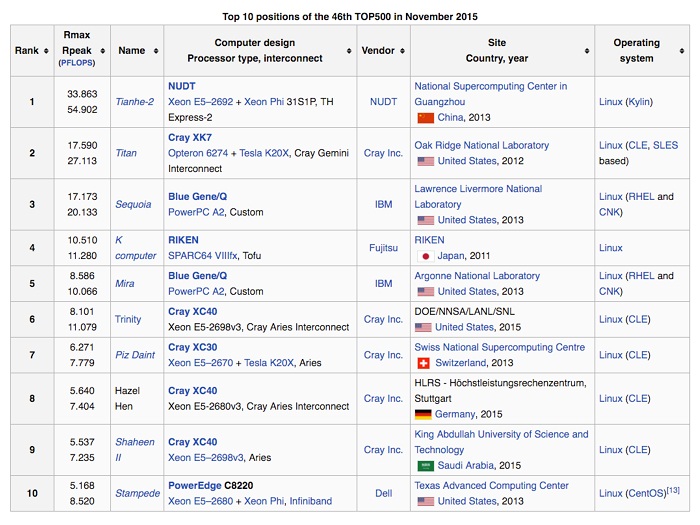The height and width of the screenshot is (525, 700).
Task: Open the Germany country link
Action: pos(455,414)
